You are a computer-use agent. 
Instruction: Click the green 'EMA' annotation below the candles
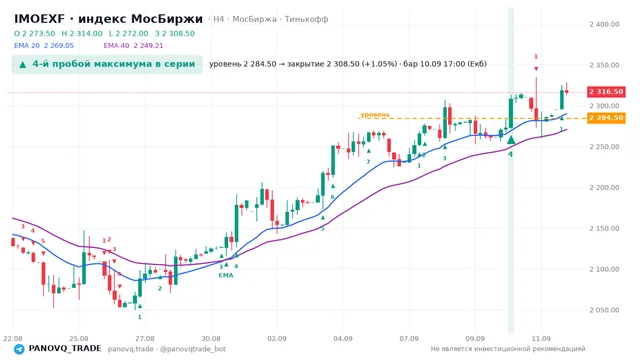click(x=226, y=276)
